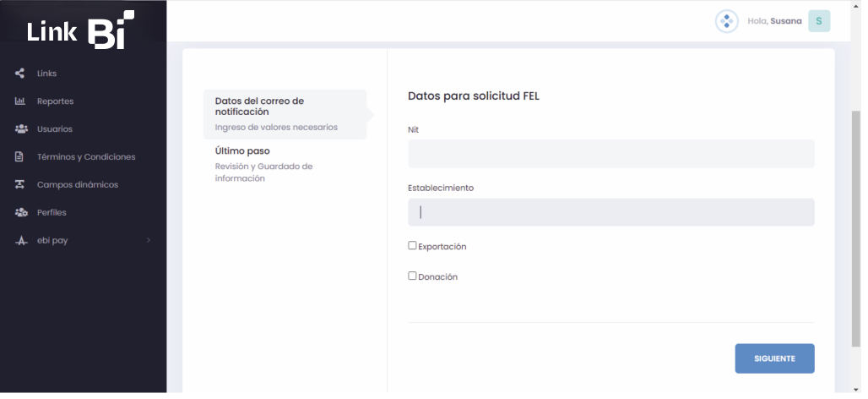Click the Usuarios people icon

click(x=21, y=128)
